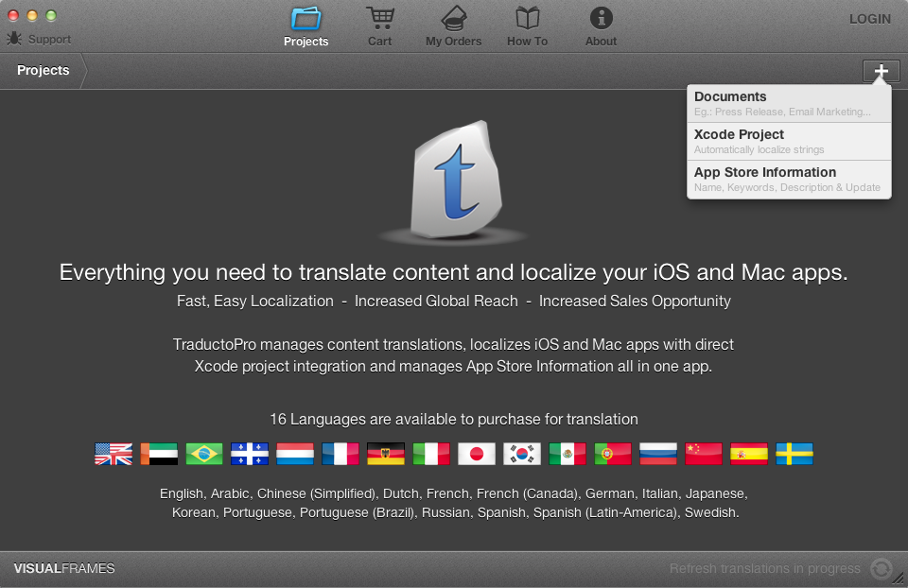908x588 pixels.
Task: Click the German flag icon
Action: click(386, 454)
